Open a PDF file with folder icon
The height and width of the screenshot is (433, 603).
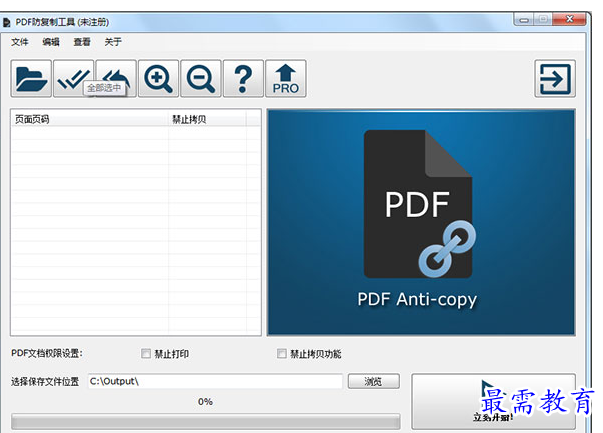31,78
